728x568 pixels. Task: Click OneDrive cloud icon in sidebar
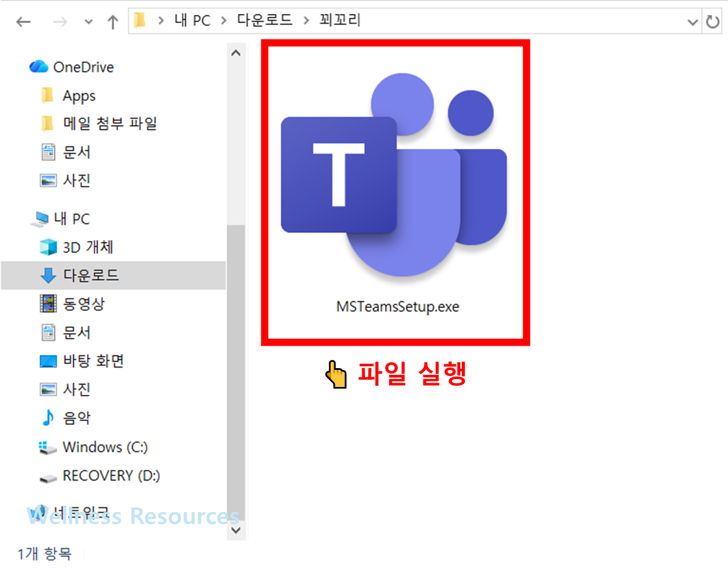click(38, 67)
